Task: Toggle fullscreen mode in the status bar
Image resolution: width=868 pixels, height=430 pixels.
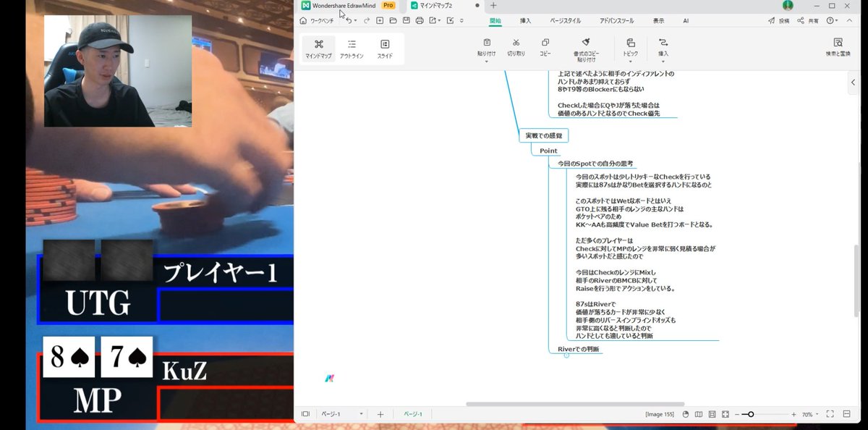Action: [828, 414]
